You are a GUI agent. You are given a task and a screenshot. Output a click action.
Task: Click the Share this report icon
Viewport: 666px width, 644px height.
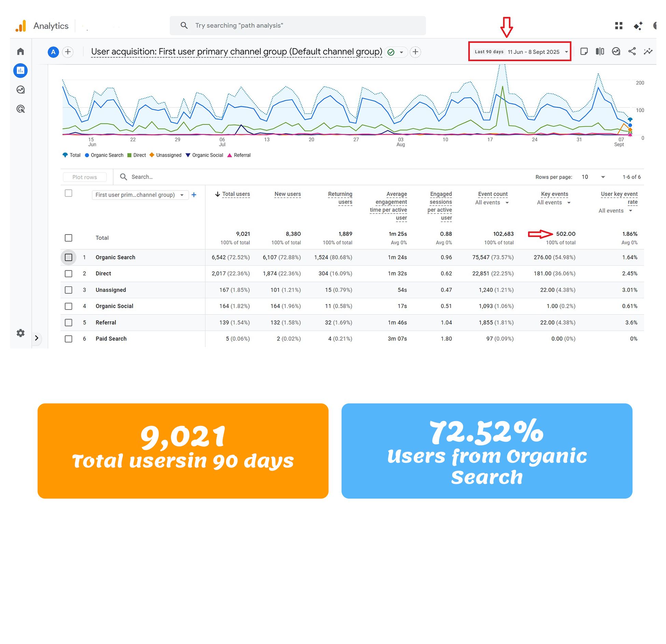point(632,52)
